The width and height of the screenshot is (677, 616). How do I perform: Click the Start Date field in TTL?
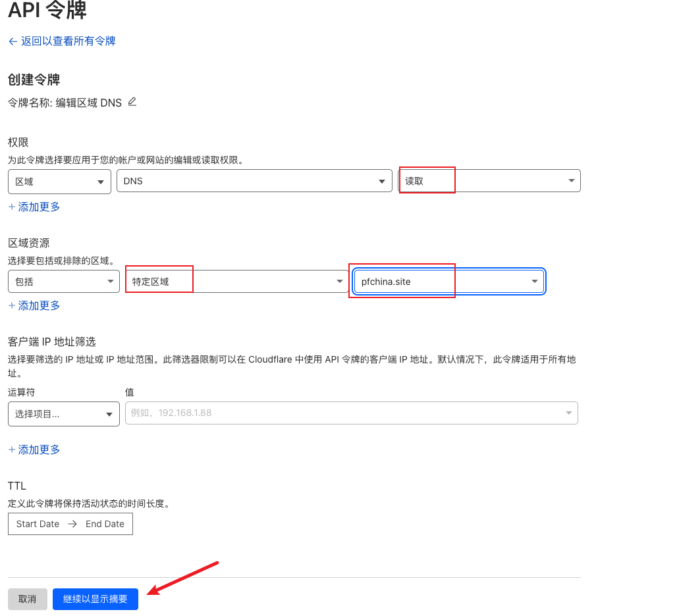[x=38, y=524]
